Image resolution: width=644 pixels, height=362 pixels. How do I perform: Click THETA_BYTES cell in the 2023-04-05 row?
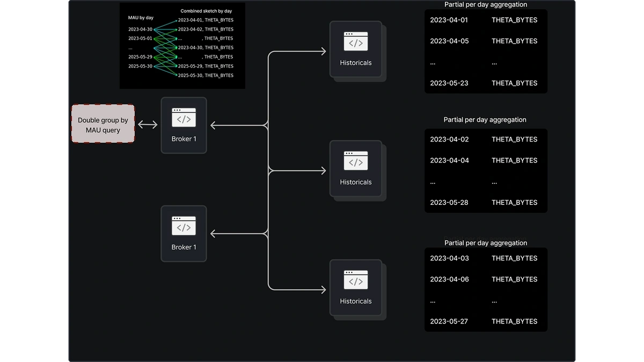(515, 41)
